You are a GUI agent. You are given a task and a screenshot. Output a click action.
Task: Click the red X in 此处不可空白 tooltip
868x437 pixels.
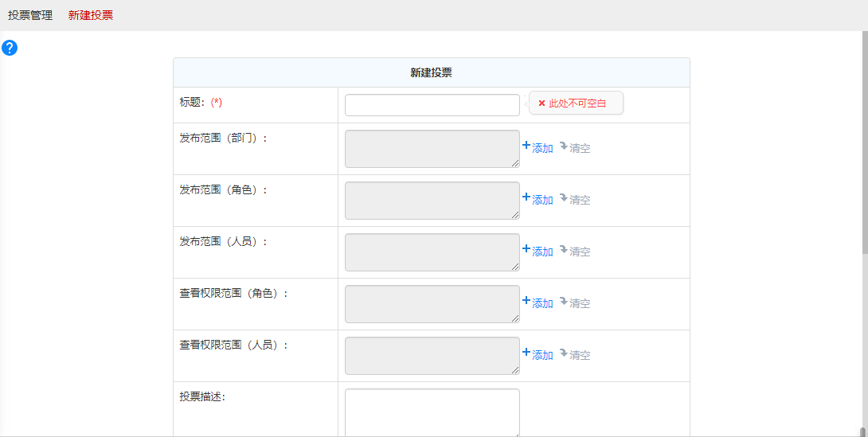(x=542, y=103)
